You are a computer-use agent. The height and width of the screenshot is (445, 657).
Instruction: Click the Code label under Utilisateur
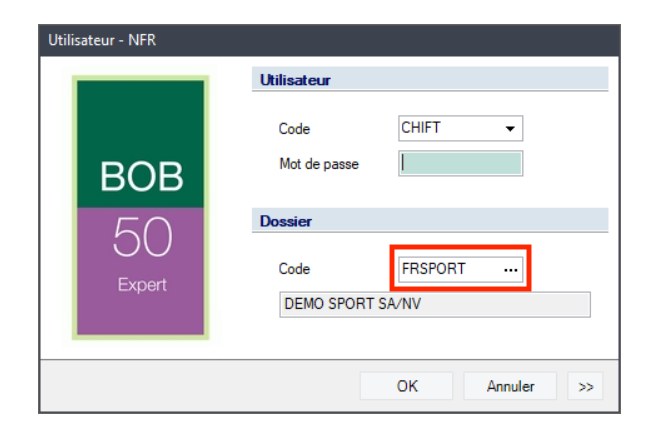[294, 129]
